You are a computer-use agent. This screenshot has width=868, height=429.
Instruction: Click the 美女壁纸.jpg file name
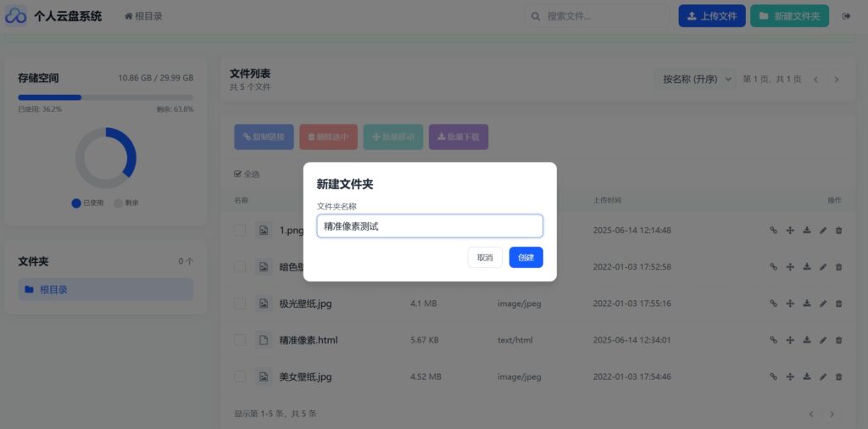pyautogui.click(x=305, y=377)
